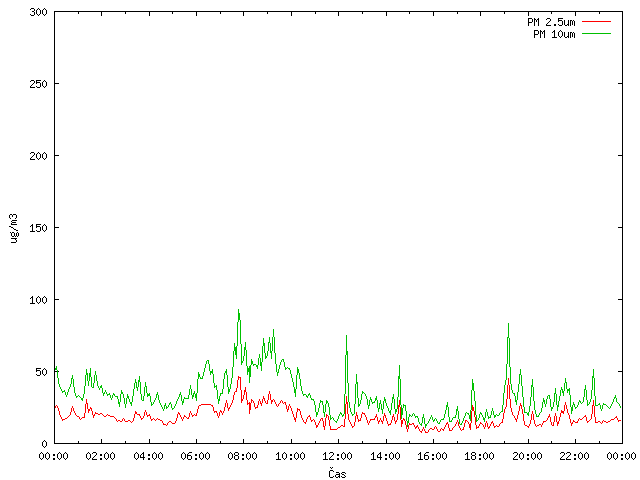
Task: Click the 18:00 time label
Action: pos(480,456)
